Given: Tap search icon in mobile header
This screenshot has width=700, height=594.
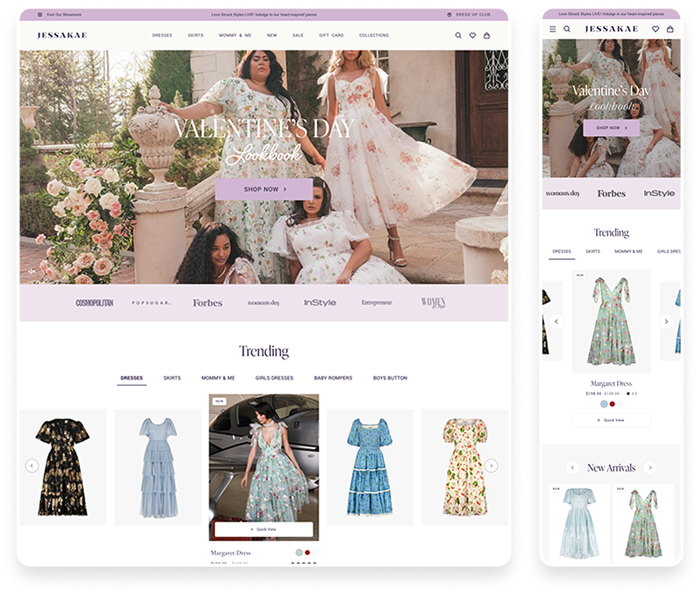Looking at the screenshot, I should click(567, 29).
